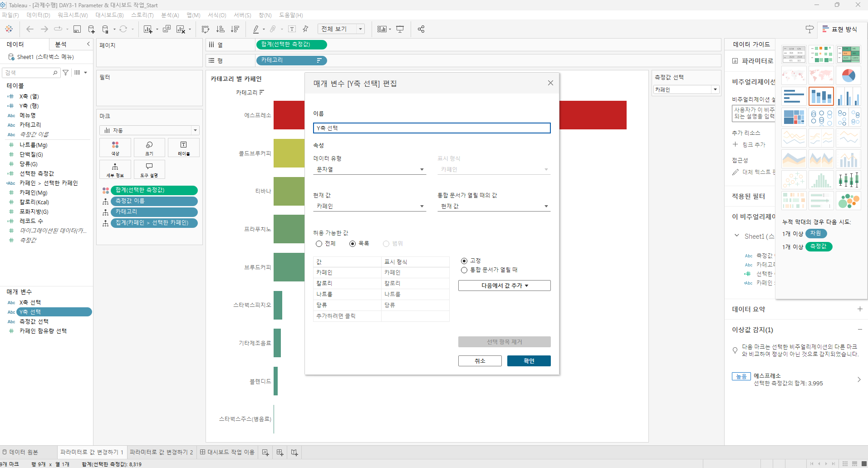The image size is (868, 468).
Task: Collapse the '이상값 감지(1)' section
Action: (x=860, y=330)
